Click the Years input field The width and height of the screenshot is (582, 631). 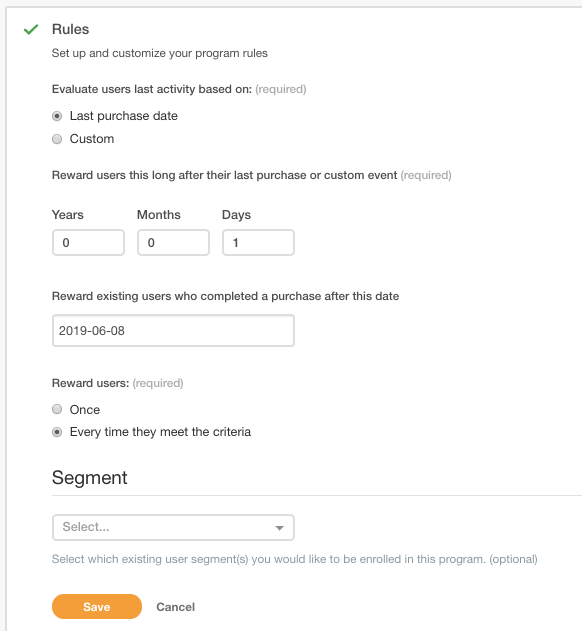click(x=88, y=243)
